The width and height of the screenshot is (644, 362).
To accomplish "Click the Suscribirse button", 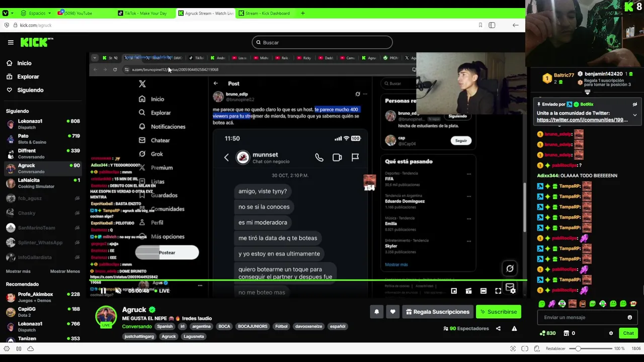I will coord(498,312).
